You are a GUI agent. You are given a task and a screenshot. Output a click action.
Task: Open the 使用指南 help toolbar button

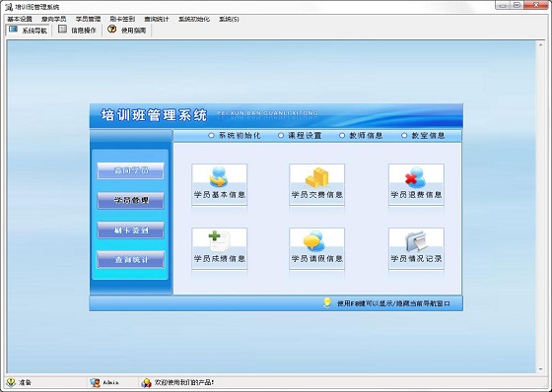pos(127,30)
